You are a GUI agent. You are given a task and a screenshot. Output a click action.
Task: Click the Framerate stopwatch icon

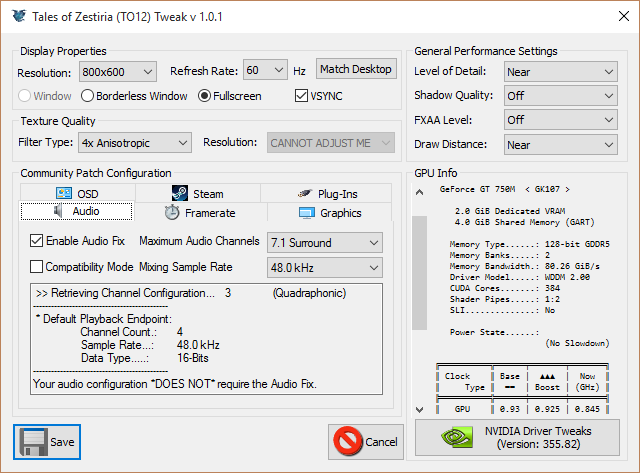pos(172,212)
